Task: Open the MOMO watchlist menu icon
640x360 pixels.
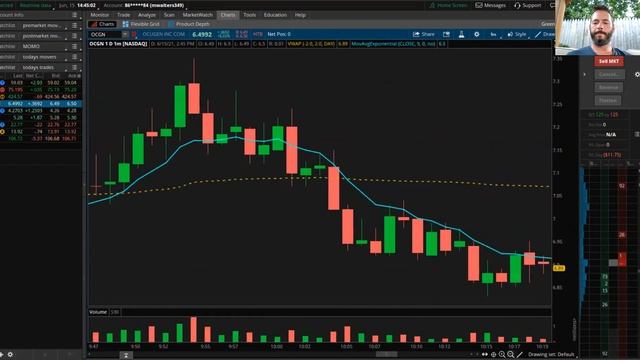Action: [x=74, y=47]
